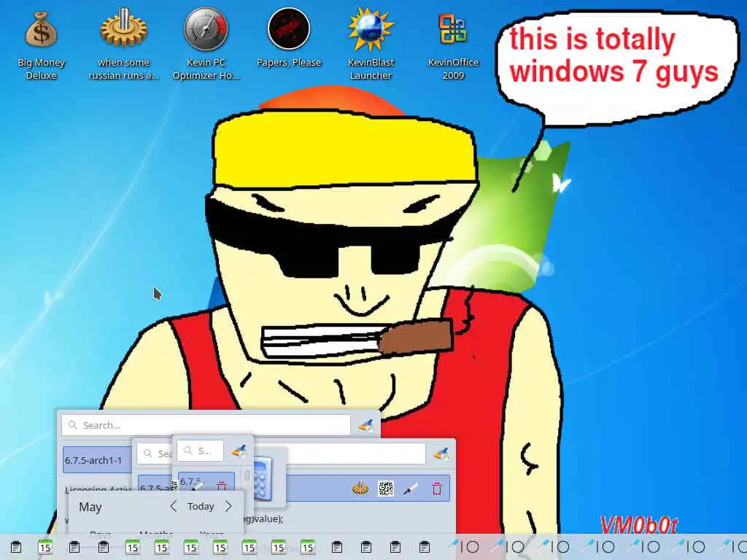
Task: Invoke action with gear icon on the highlighted wide entry
Action: (x=360, y=488)
